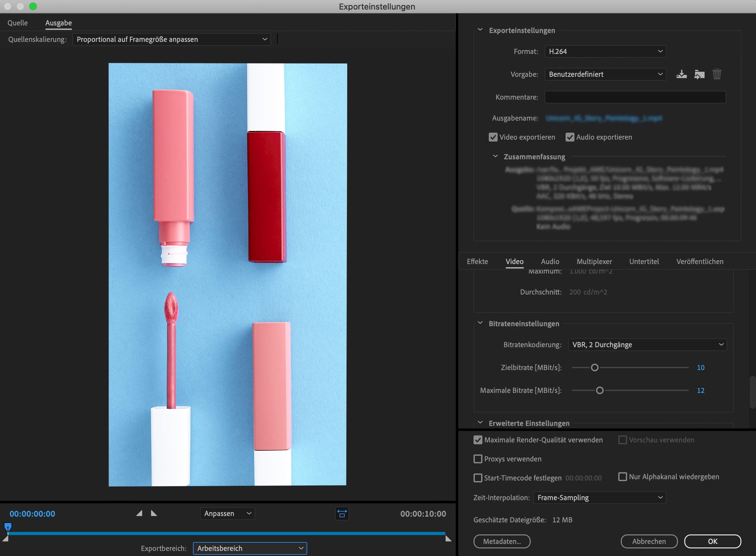Click the Metadaten button
Viewport: 756px width, 556px height.
coord(501,541)
